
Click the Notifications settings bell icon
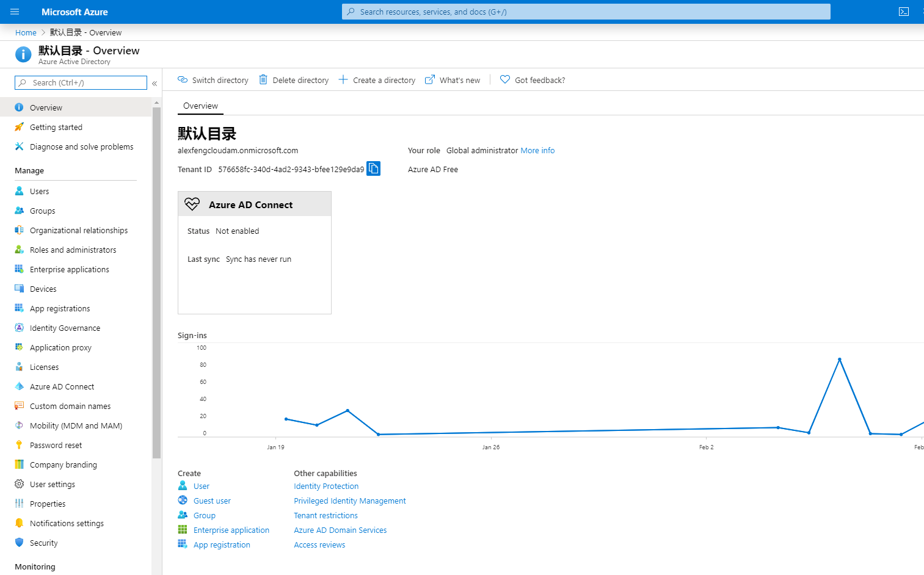(x=19, y=523)
